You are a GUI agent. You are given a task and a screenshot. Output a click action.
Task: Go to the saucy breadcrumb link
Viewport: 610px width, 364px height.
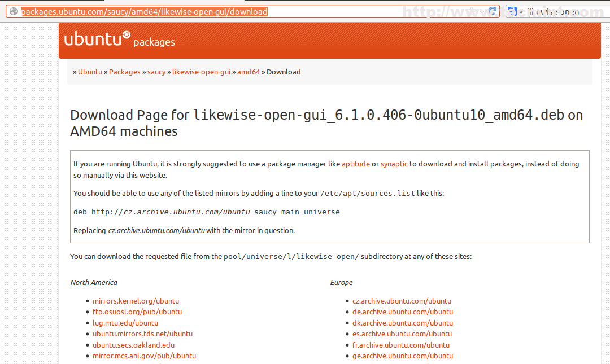coord(156,72)
